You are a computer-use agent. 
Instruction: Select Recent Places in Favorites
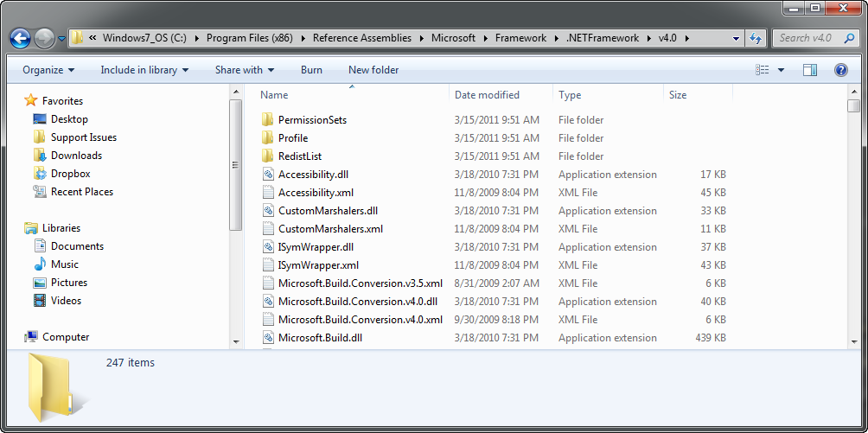[x=81, y=192]
